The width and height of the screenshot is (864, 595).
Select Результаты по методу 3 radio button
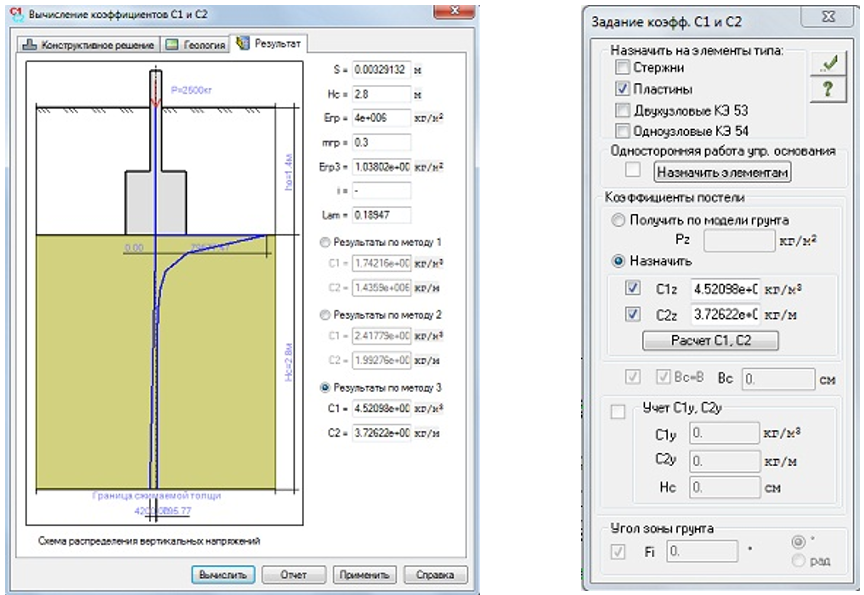[325, 388]
